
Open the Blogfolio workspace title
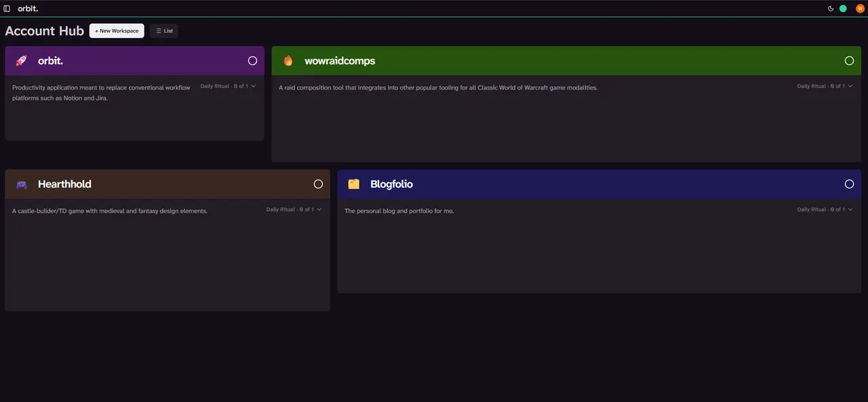point(391,184)
